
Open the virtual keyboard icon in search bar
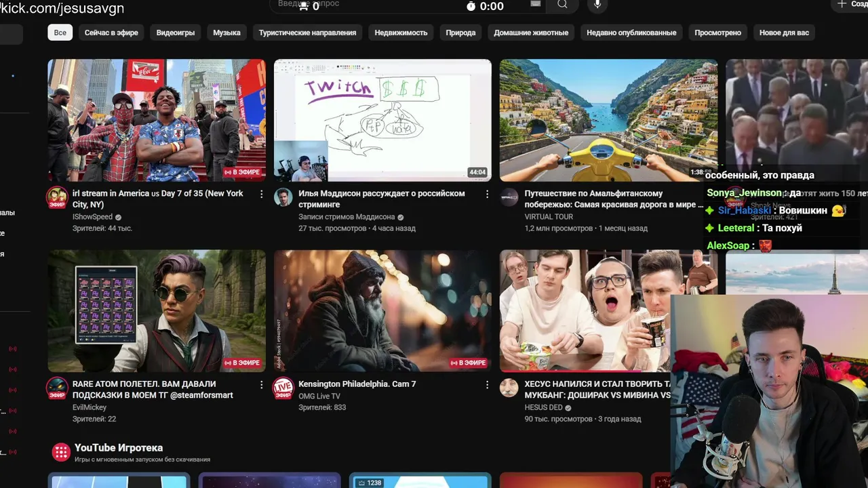coord(536,4)
